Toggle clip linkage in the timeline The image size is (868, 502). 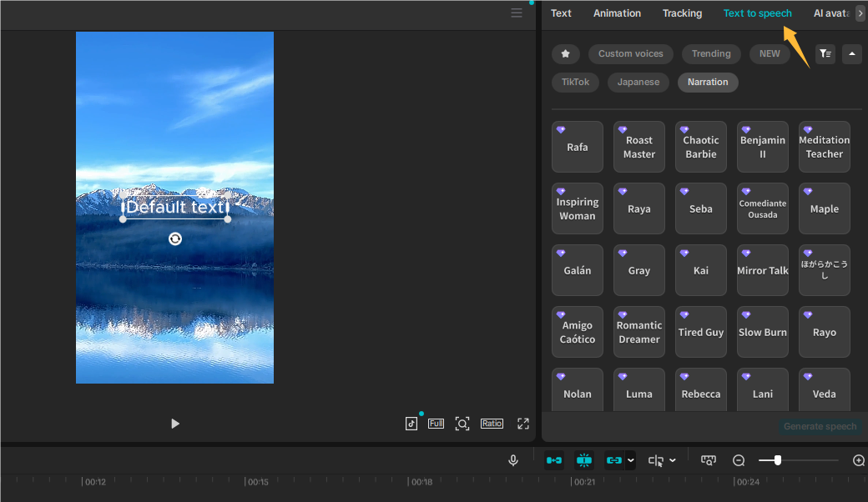614,460
